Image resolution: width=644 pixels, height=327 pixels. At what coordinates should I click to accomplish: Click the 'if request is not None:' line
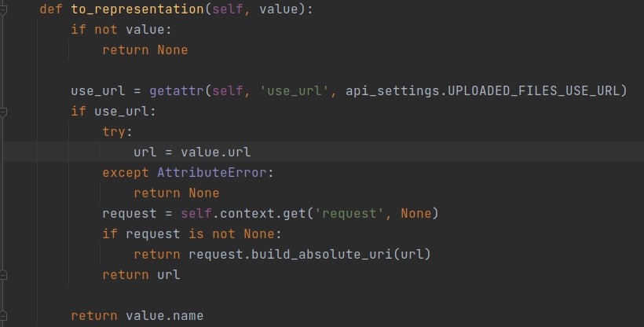[x=192, y=234]
